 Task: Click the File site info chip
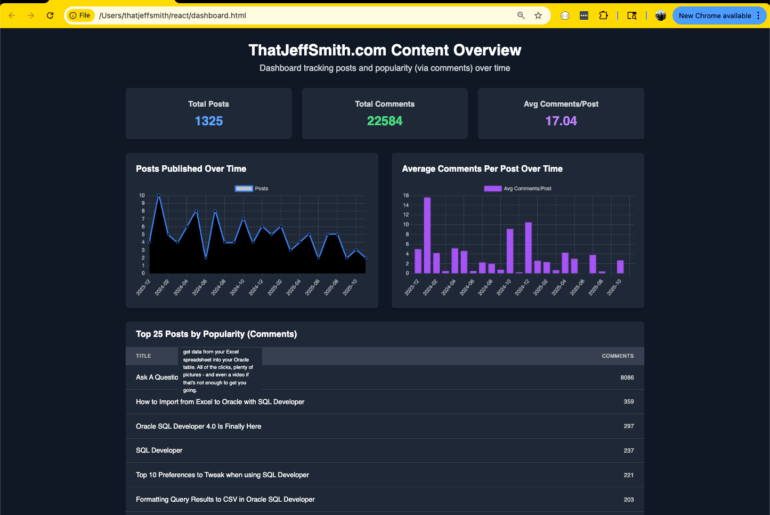tap(80, 16)
